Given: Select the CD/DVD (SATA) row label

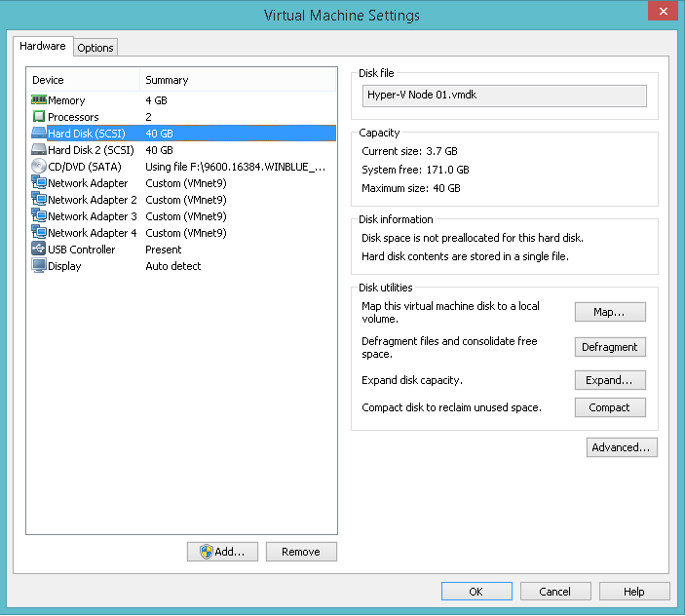Looking at the screenshot, I should (x=85, y=167).
